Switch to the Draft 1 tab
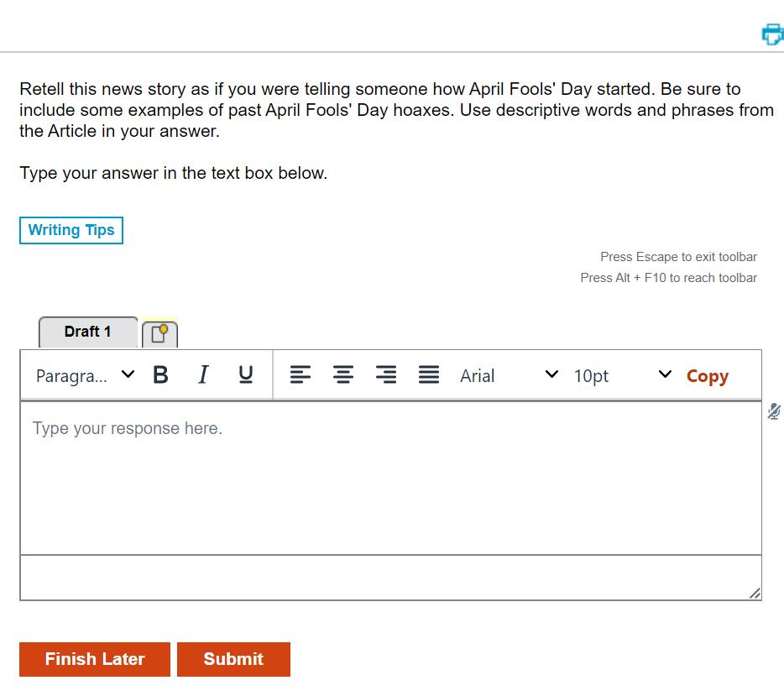784x696 pixels. (x=88, y=332)
